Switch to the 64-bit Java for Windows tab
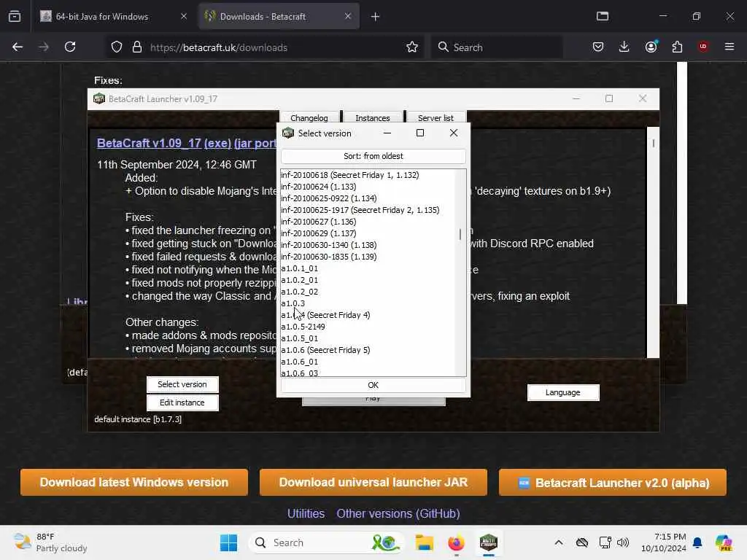 click(x=114, y=16)
